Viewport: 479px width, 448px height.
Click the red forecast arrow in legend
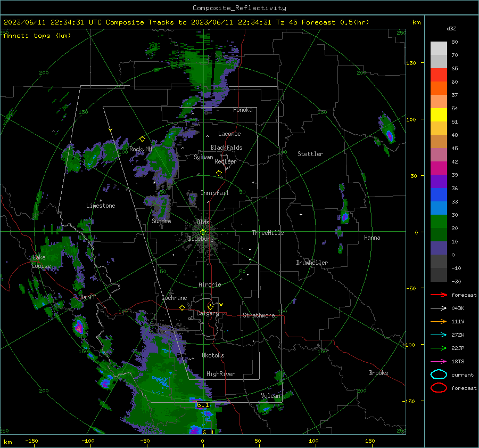[x=439, y=295]
